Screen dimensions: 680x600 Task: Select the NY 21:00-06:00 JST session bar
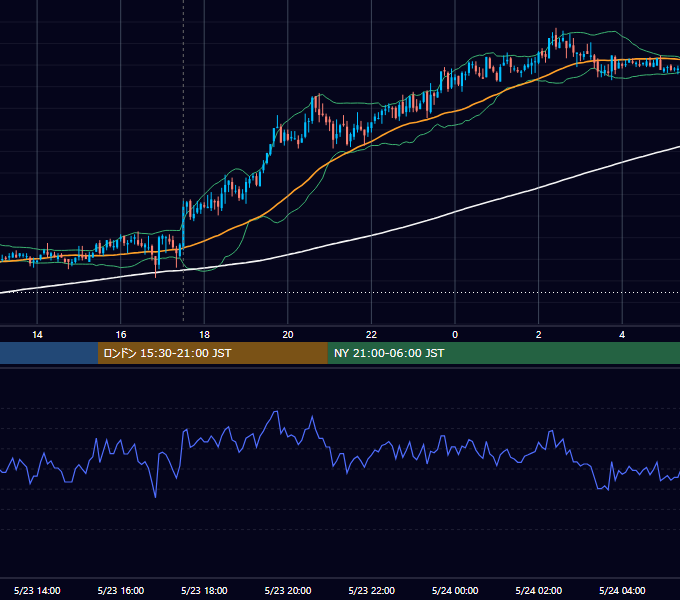point(503,353)
